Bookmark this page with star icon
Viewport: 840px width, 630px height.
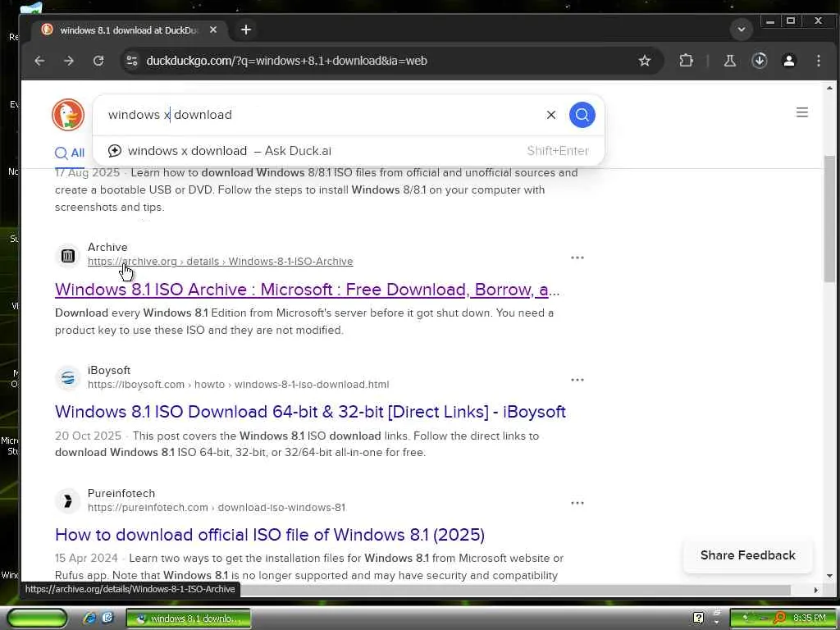click(x=645, y=61)
